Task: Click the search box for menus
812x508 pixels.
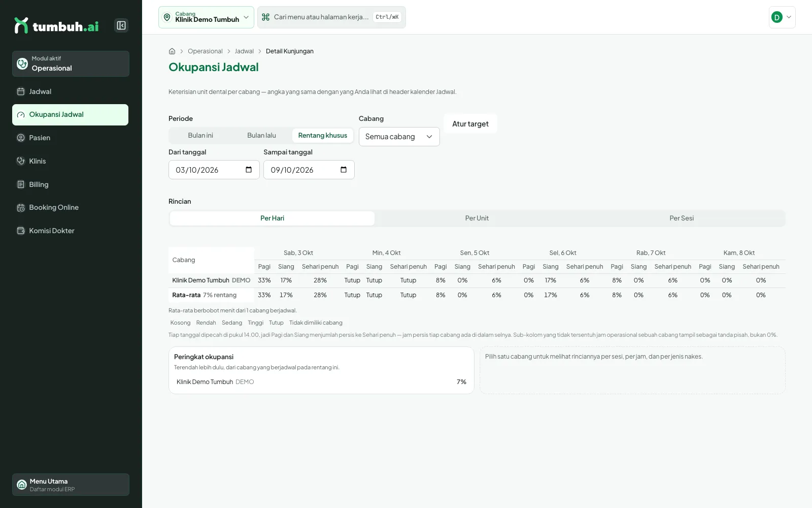Action: pyautogui.click(x=331, y=17)
